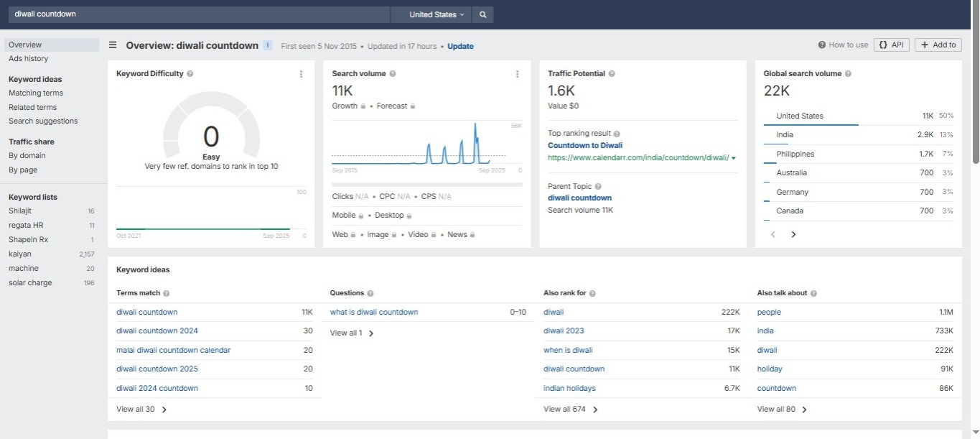
Task: Click the API button
Action: [892, 45]
